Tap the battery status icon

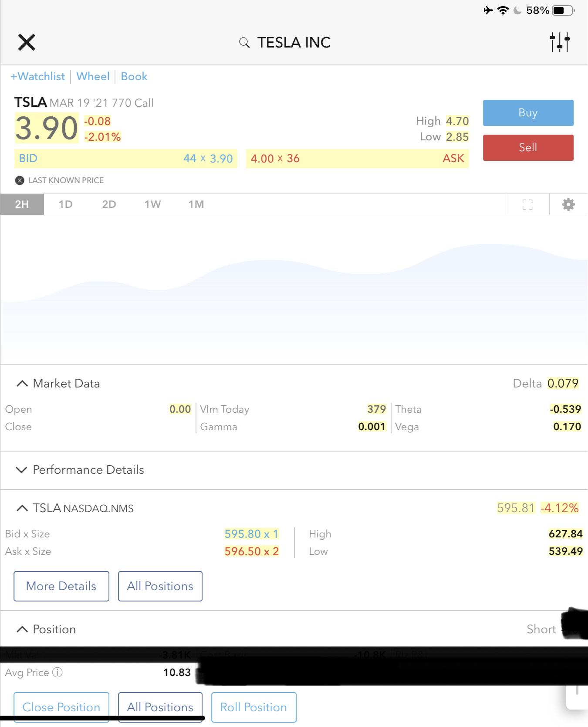(564, 10)
